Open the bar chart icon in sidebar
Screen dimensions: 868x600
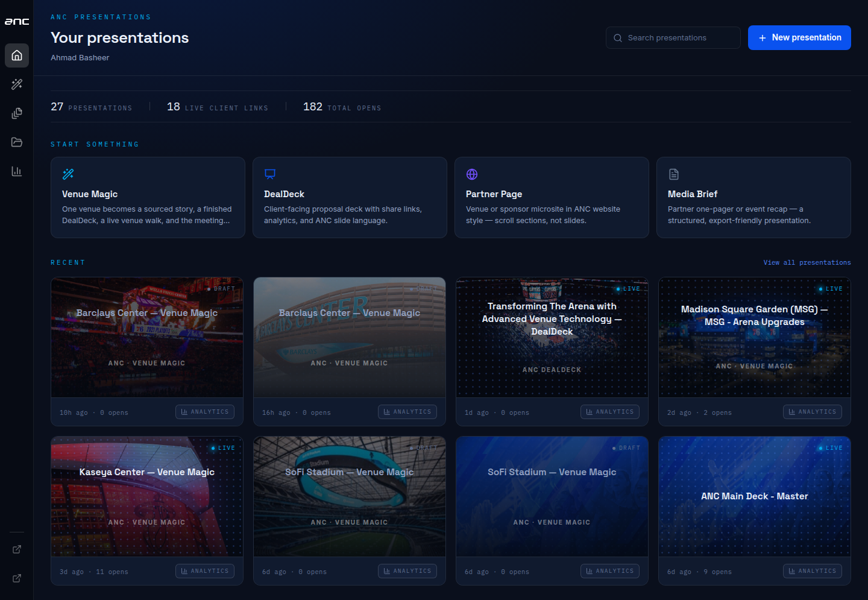pyautogui.click(x=17, y=171)
